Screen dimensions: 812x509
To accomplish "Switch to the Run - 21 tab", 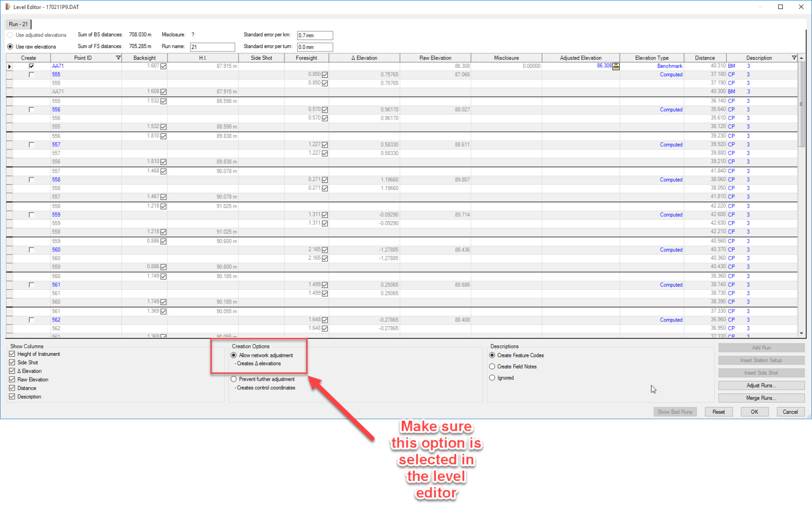I will coord(17,24).
